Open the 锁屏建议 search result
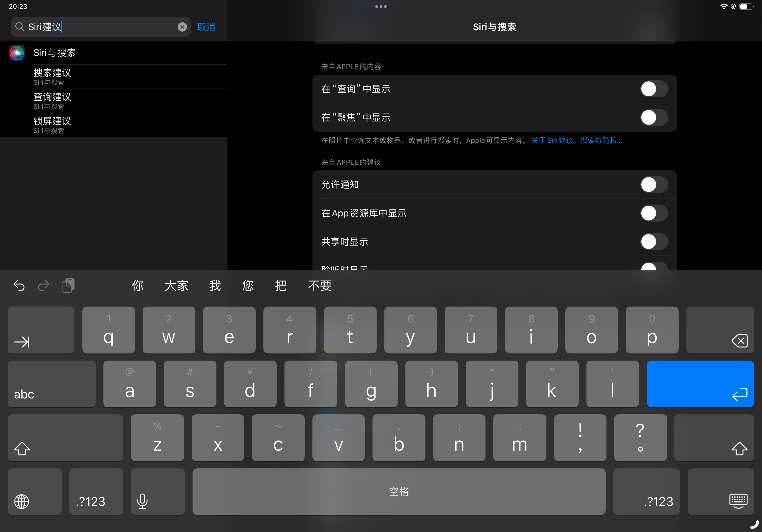Image resolution: width=762 pixels, height=532 pixels. 114,125
